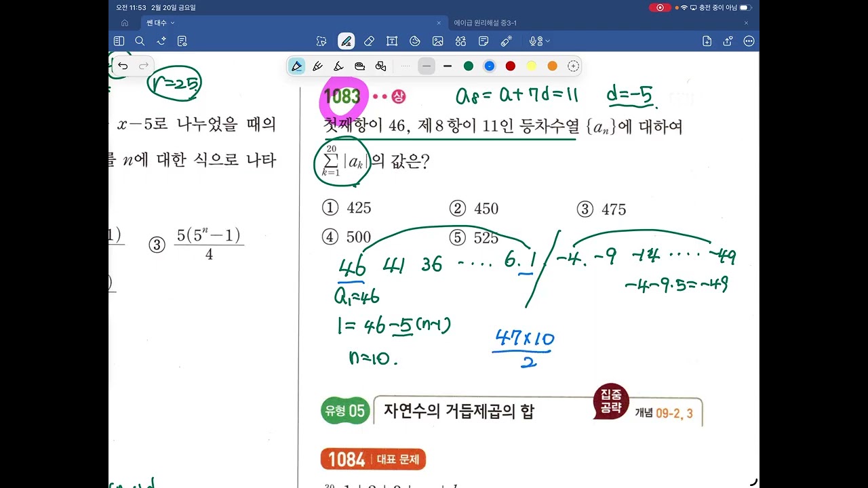Image resolution: width=868 pixels, height=488 pixels.
Task: Tap the 개념 09-2, 3 reference
Action: tap(664, 413)
